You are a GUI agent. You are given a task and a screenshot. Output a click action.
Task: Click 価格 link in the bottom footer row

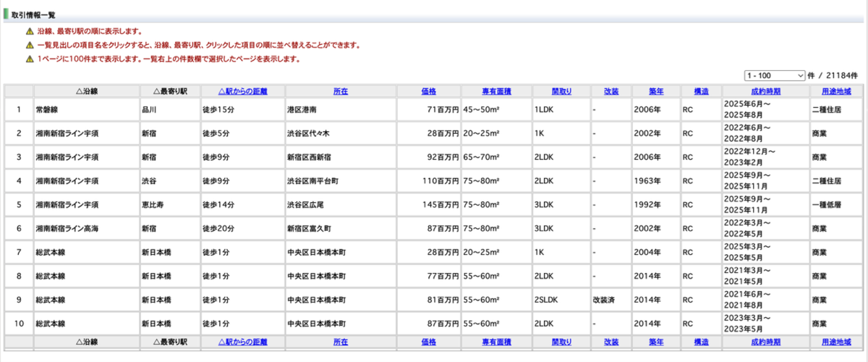[429, 342]
